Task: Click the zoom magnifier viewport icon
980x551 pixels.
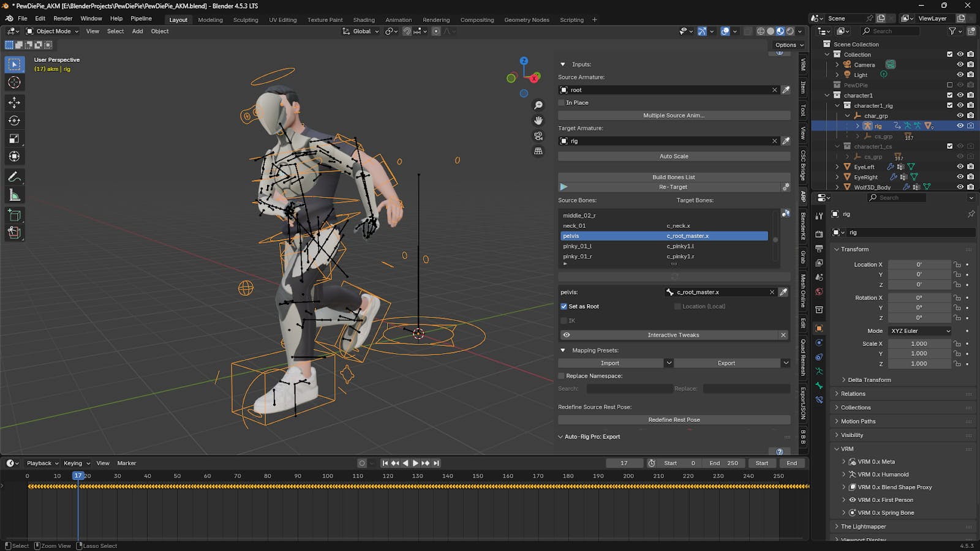Action: [x=538, y=105]
